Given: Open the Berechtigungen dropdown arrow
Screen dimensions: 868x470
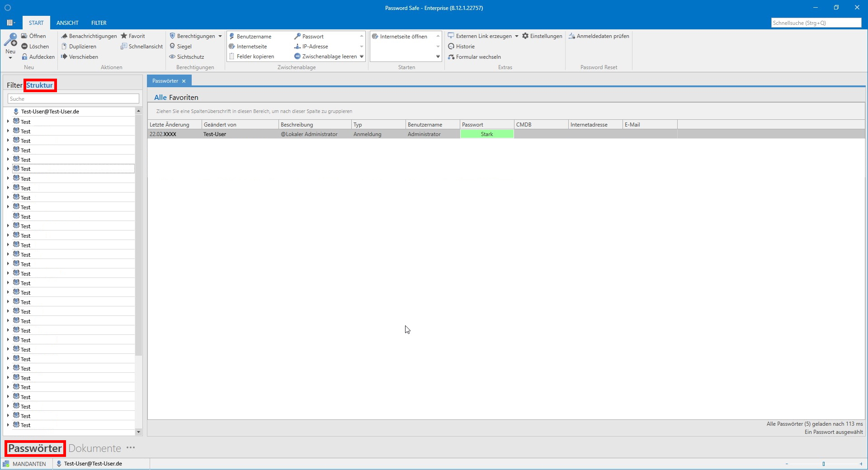Looking at the screenshot, I should (x=220, y=36).
